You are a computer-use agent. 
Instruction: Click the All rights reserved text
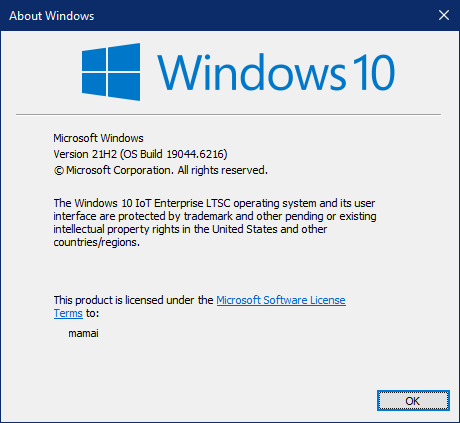click(222, 170)
